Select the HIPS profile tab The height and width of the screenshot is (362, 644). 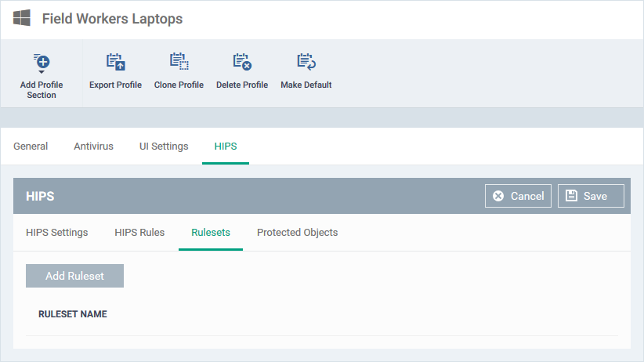226,147
